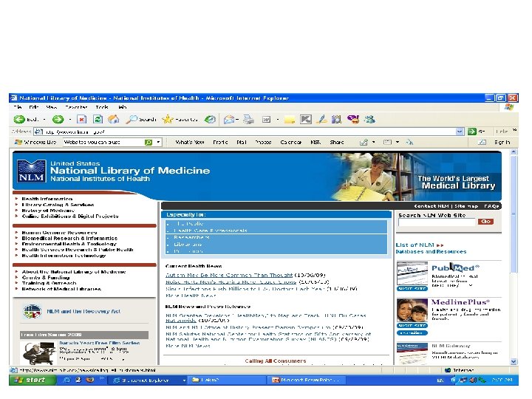Open the Tools menu

pyautogui.click(x=102, y=107)
